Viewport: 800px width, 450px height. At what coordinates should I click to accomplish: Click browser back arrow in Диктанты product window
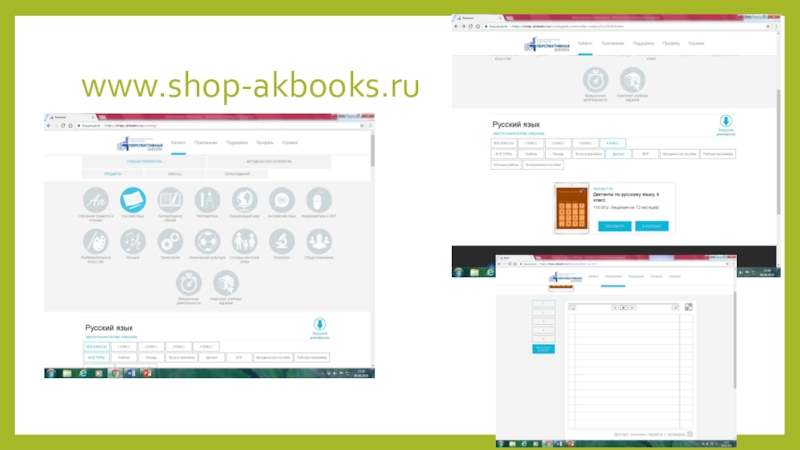(x=456, y=27)
